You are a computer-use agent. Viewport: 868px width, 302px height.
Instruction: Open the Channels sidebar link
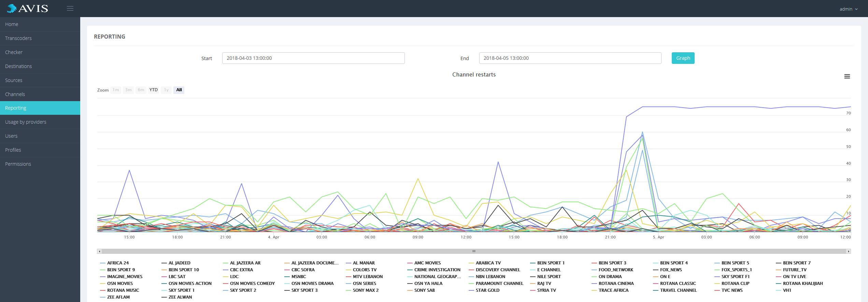(x=15, y=94)
